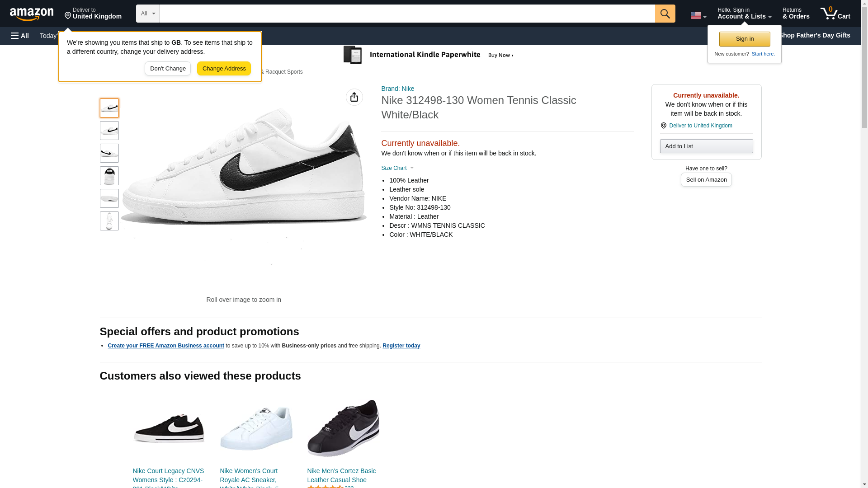
Task: Open the All hamburger menu
Action: point(20,36)
